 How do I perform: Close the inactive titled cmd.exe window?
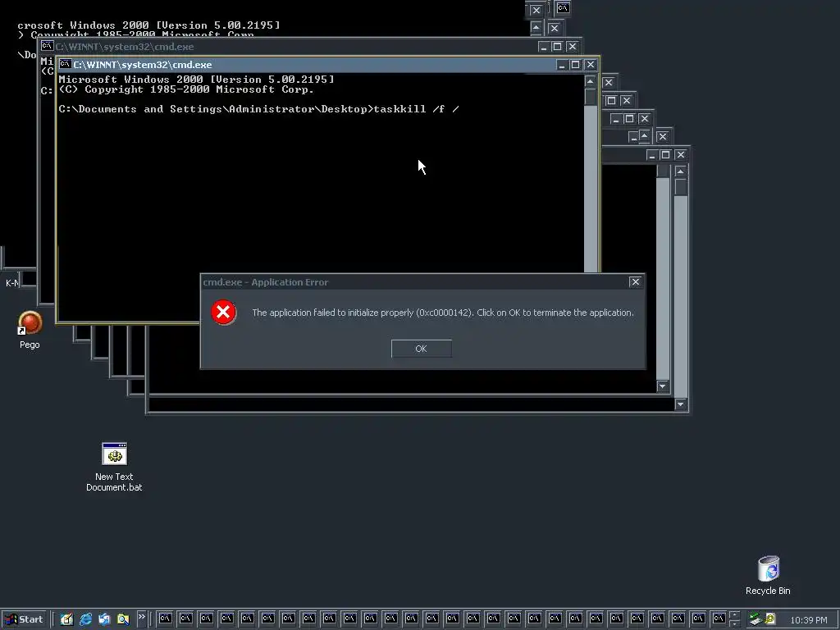pyautogui.click(x=572, y=47)
